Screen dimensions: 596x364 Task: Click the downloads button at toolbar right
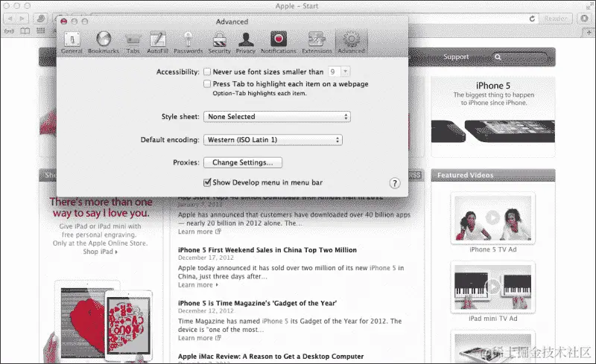point(584,19)
